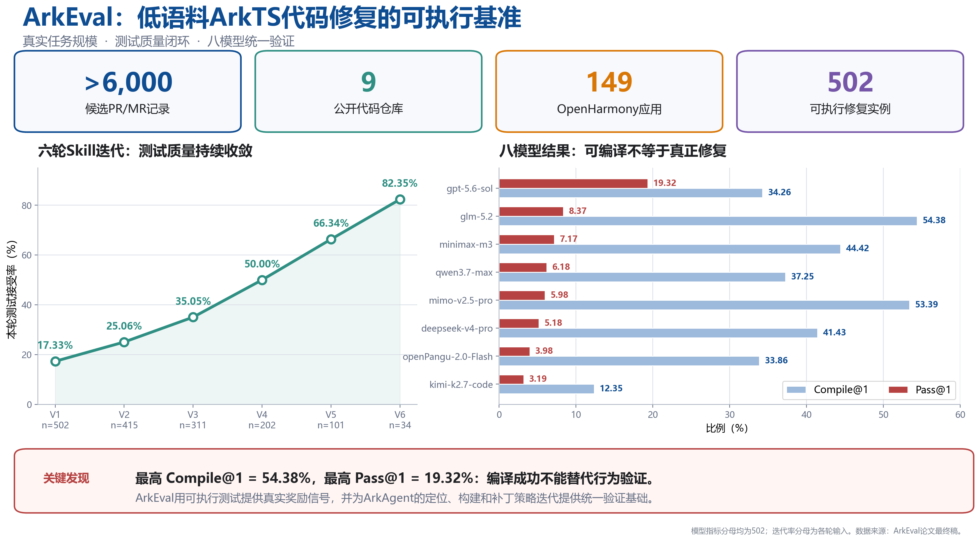Click the gpt-5.6-sol red Pass@1 bar
This screenshot has height=542, width=980.
pyautogui.click(x=573, y=184)
